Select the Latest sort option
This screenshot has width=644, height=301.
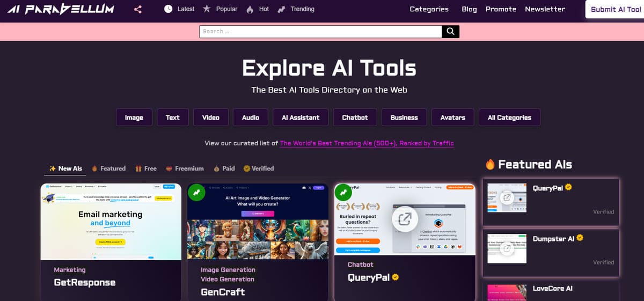[x=180, y=9]
